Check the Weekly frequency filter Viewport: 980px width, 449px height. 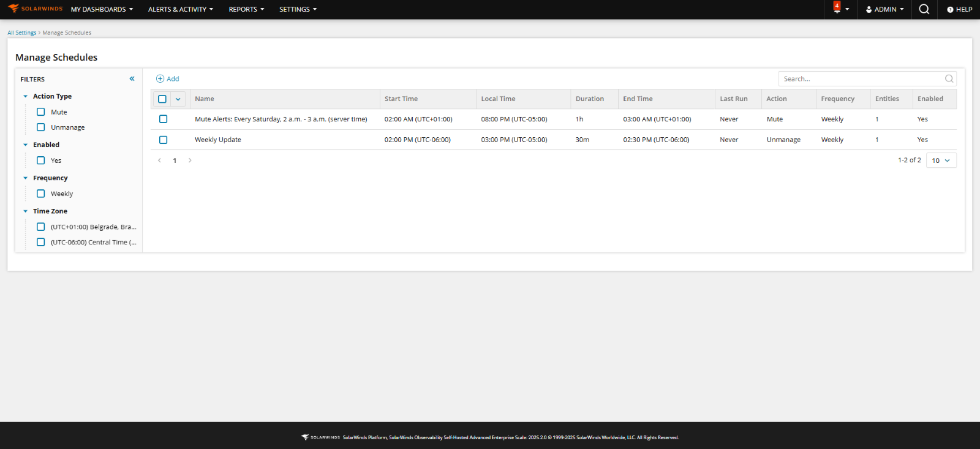[41, 194]
